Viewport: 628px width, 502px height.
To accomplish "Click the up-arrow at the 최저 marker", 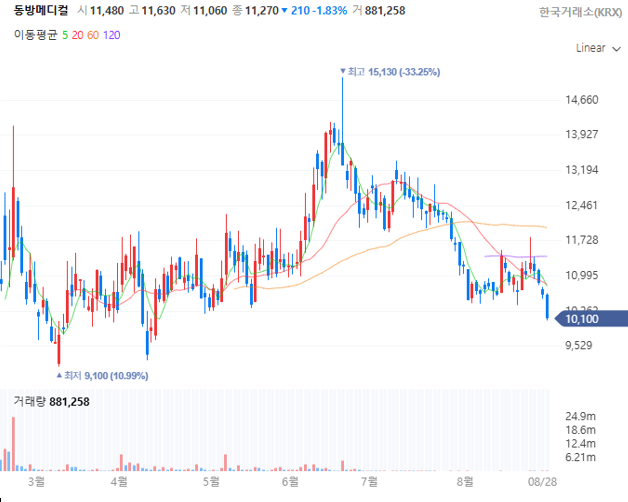I will tap(58, 375).
